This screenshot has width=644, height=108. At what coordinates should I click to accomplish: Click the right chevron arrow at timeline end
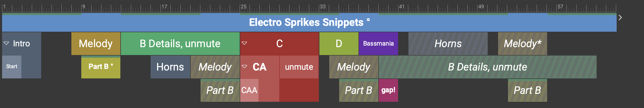tap(620, 17)
